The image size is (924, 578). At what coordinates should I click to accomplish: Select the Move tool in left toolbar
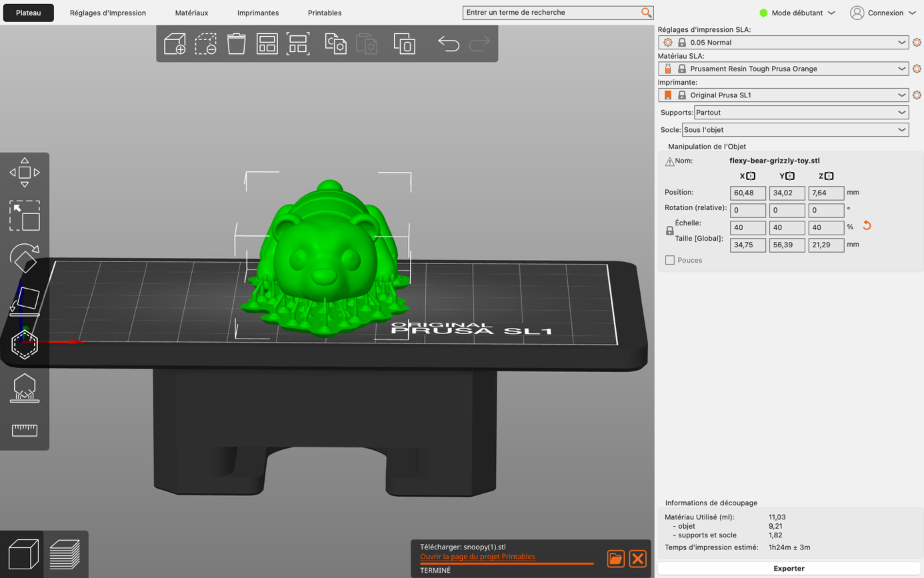pos(25,173)
